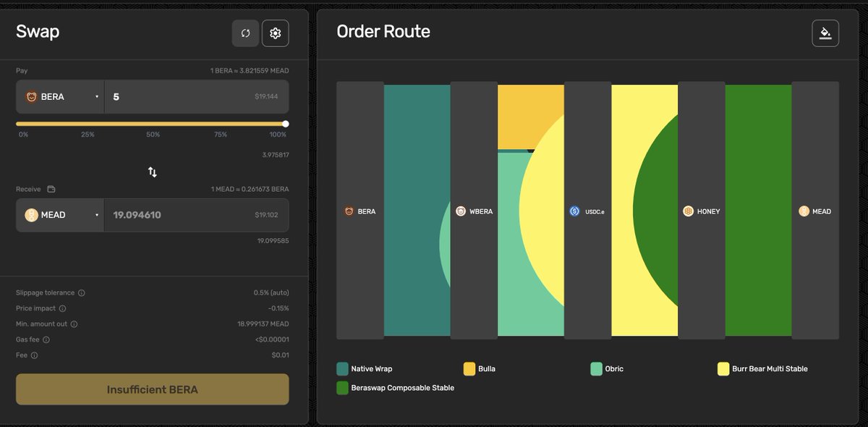The image size is (868, 427).
Task: Click the Burr Bear Multi Stable legend swatch
Action: click(x=723, y=369)
